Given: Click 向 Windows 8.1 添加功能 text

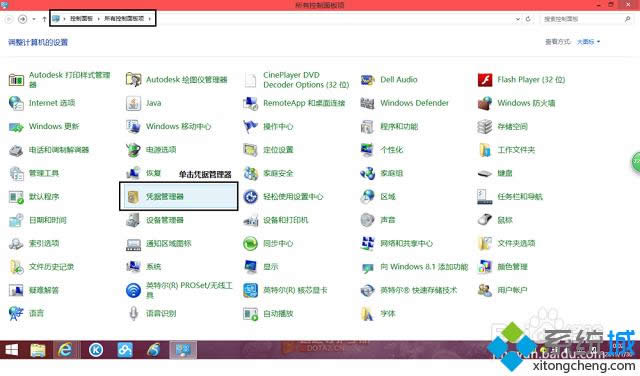Looking at the screenshot, I should pos(424,267).
